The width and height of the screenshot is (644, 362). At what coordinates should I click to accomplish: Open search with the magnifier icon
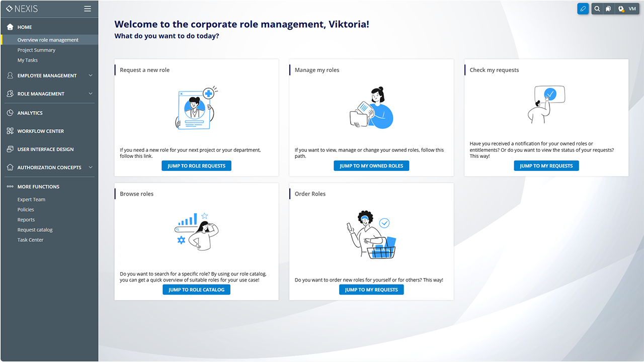click(x=597, y=9)
